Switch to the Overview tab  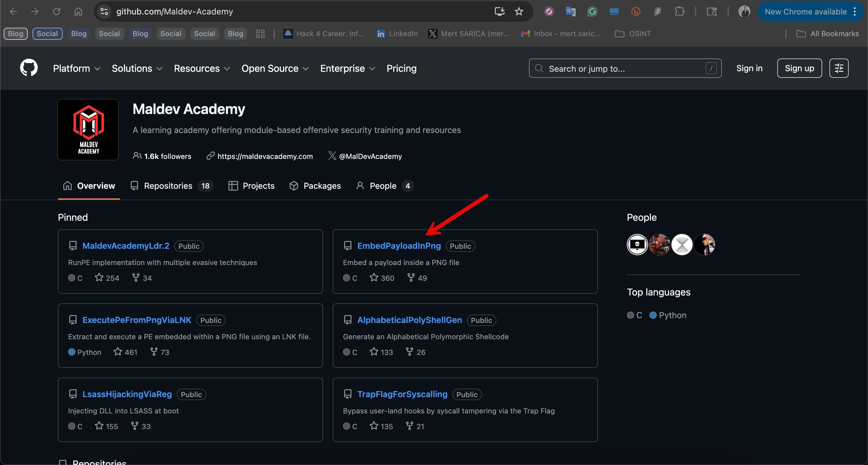pos(89,186)
